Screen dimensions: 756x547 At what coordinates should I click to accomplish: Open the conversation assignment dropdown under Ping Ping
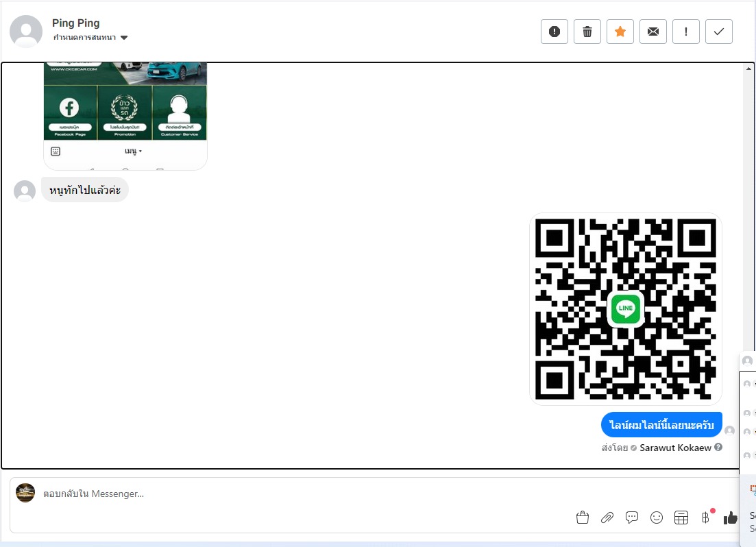pos(90,38)
